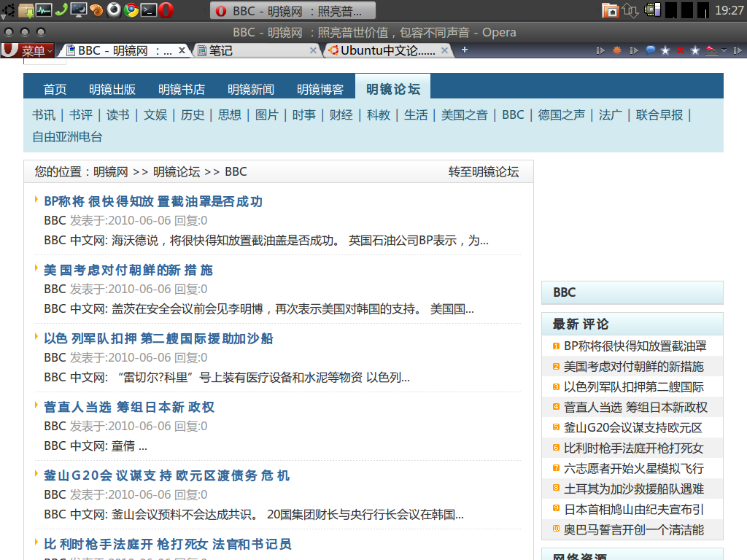
Task: Click the rightmost toolbar expand arrow
Action: 738,50
